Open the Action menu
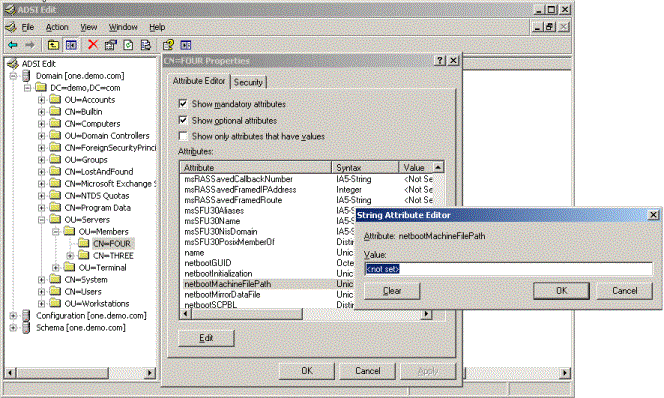This screenshot has height=398, width=664. point(57,27)
